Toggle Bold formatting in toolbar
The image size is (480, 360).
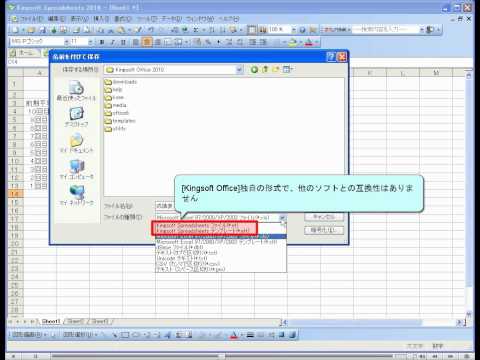pos(102,42)
